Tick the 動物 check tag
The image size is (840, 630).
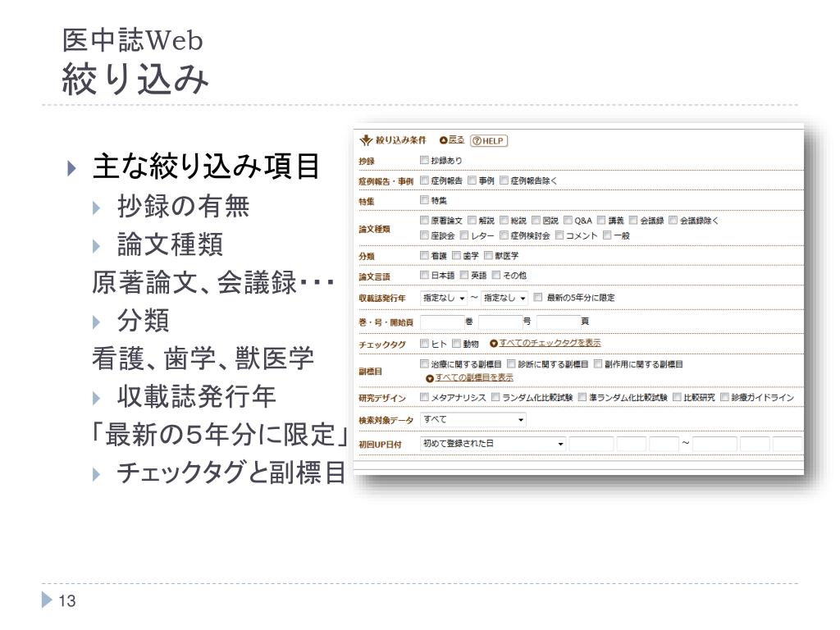coord(456,344)
